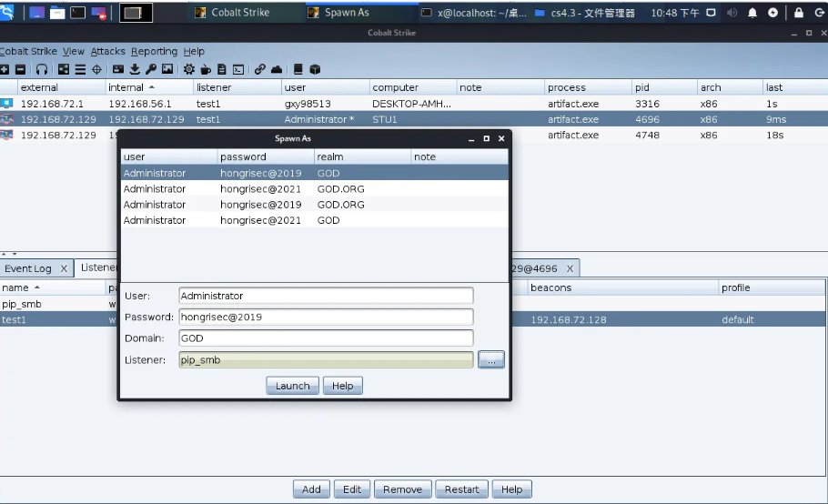Open Keystrokes via the key icon

click(151, 69)
